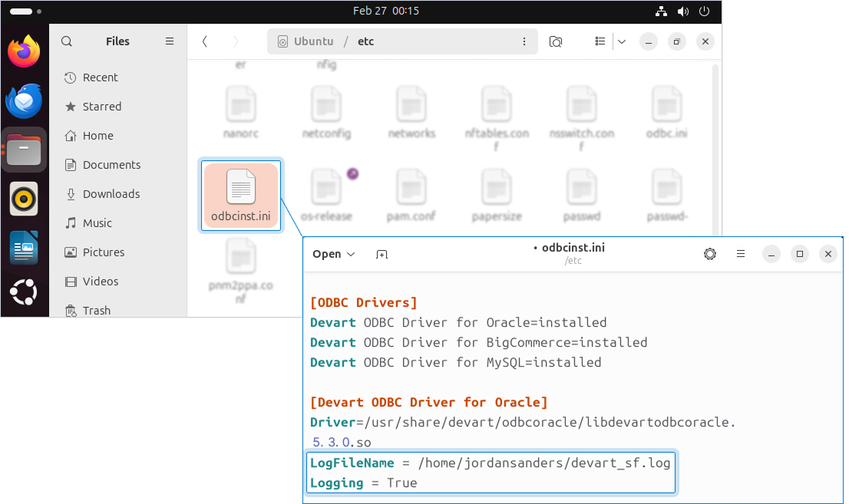
Task: Click the search files icon in the toolbar
Action: point(556,41)
